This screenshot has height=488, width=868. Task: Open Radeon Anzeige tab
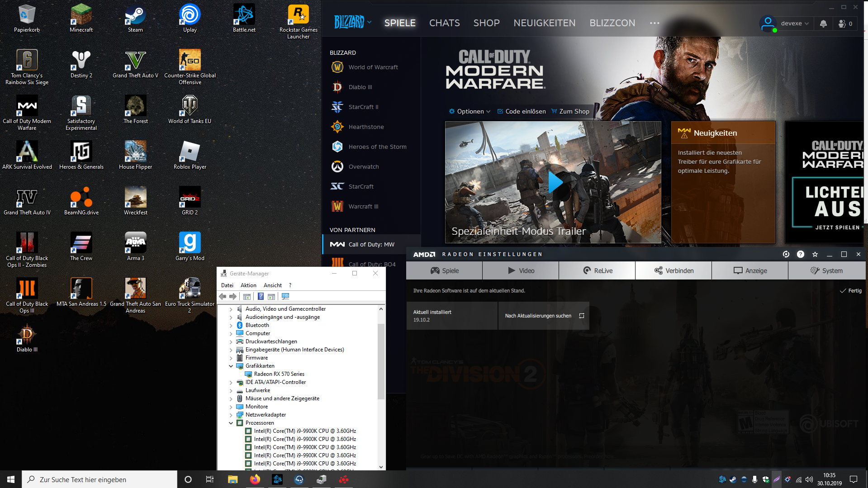(x=750, y=271)
